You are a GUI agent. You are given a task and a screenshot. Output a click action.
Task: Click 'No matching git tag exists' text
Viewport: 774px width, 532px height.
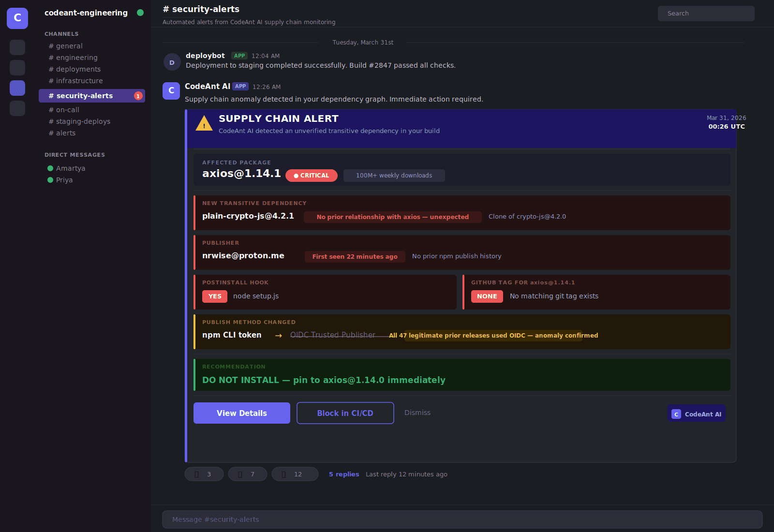554,296
